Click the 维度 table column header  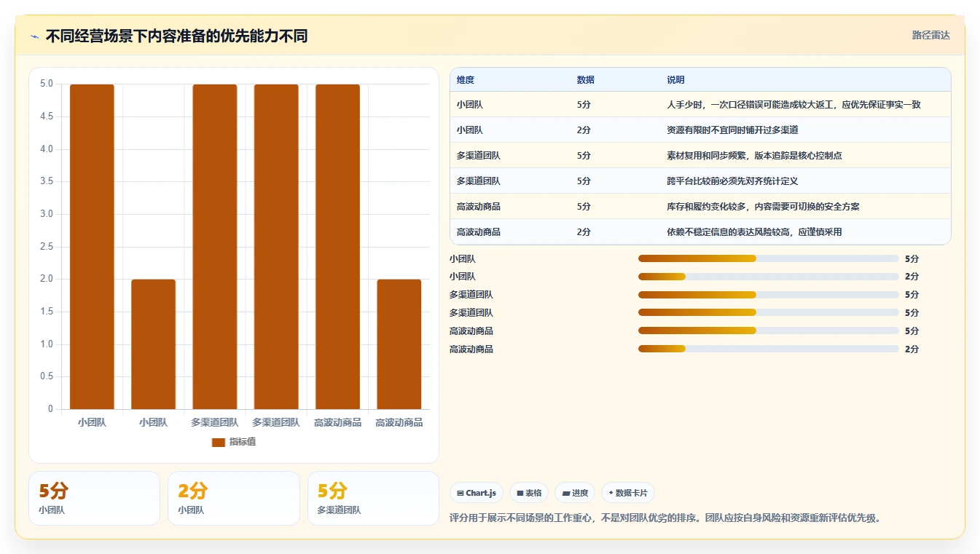point(466,80)
